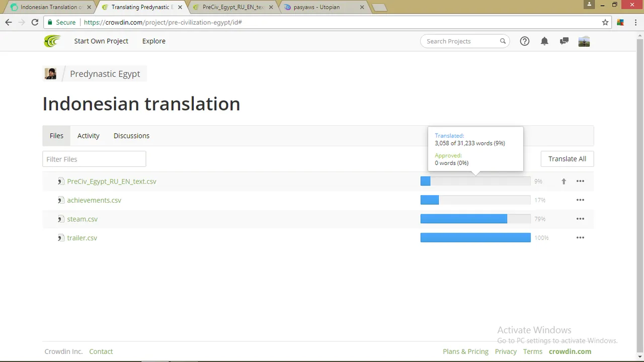Open more options for steam.csv
Image resolution: width=644 pixels, height=362 pixels.
580,219
